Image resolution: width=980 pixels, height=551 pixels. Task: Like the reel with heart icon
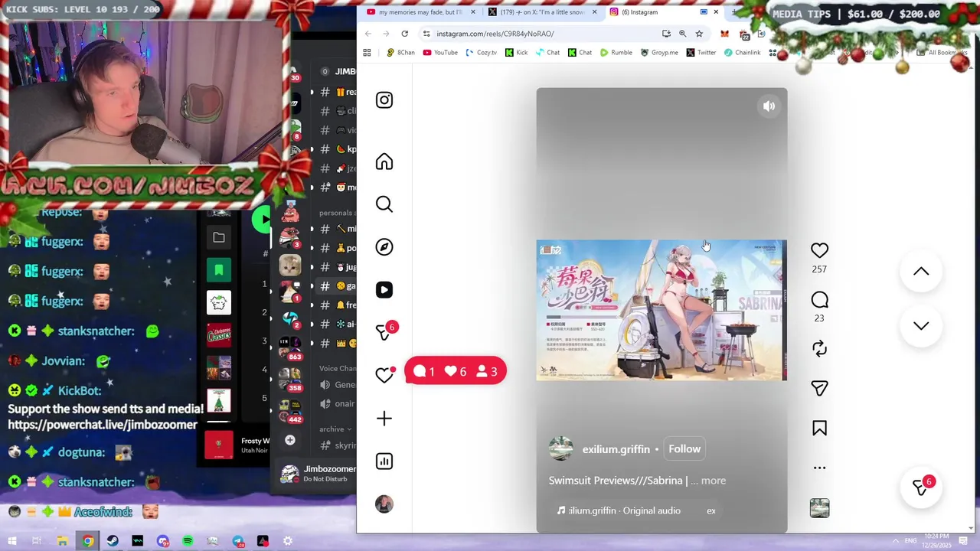click(819, 250)
